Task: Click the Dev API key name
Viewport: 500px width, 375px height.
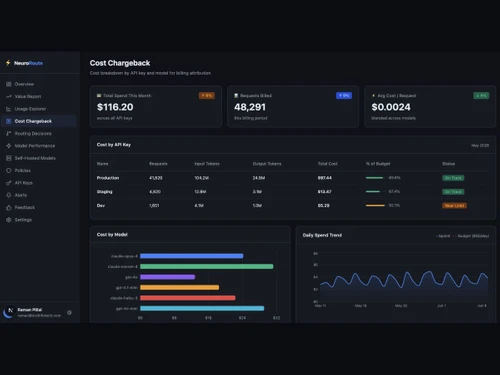Action: pos(101,206)
